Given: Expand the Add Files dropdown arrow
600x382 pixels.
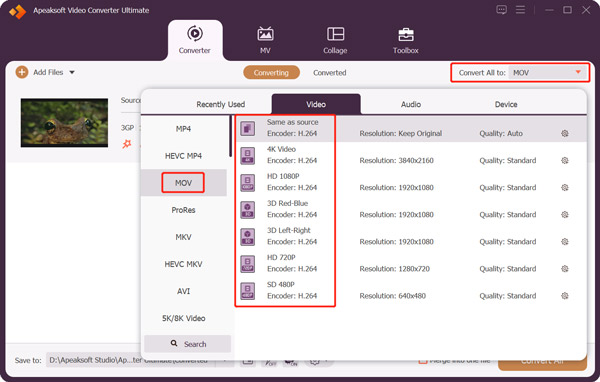Looking at the screenshot, I should pyautogui.click(x=72, y=72).
